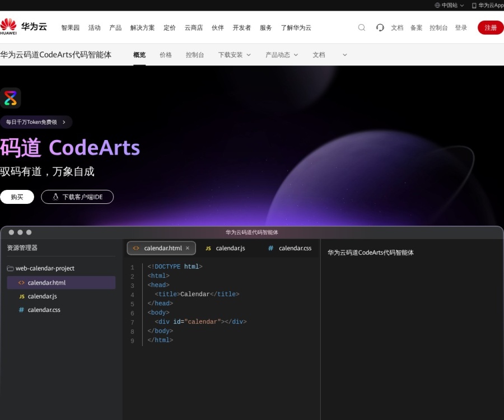
Task: Click JS icon next to calendar.js in explorer
Action: (x=21, y=296)
